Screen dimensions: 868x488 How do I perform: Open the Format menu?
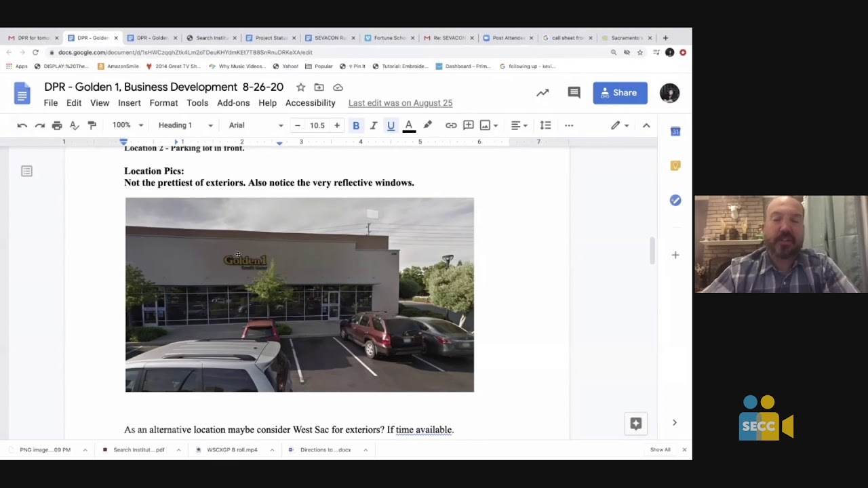click(163, 103)
